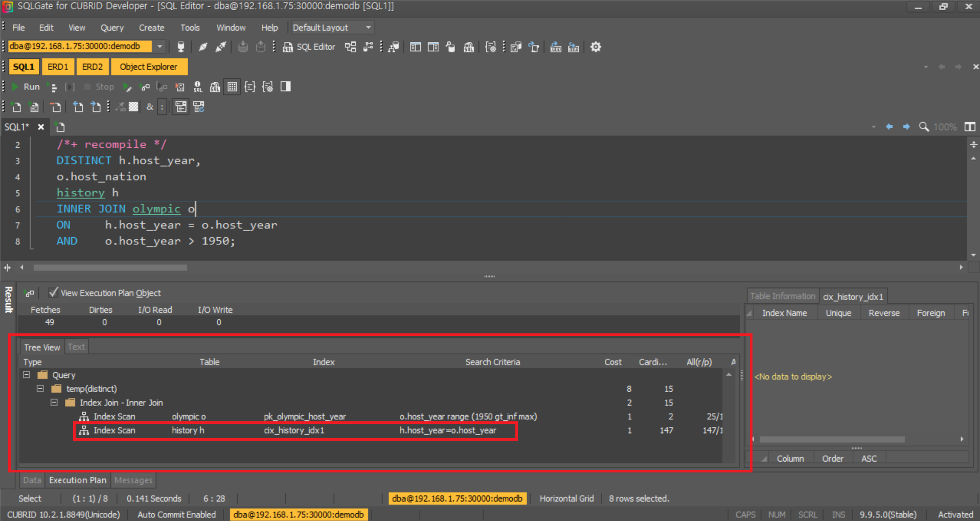The height and width of the screenshot is (521, 980).
Task: Collapse Index Join - Inner Join node
Action: [54, 402]
